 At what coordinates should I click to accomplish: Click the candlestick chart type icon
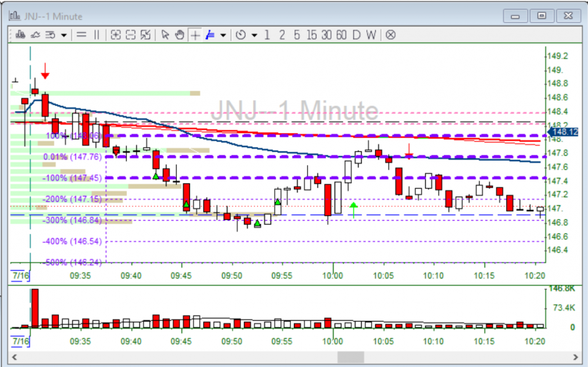coord(21,35)
